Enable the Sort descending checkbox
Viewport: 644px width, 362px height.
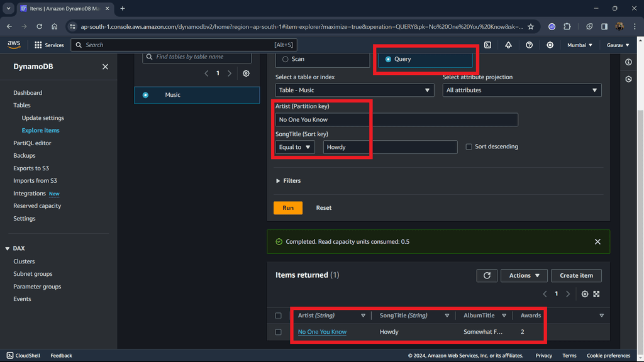pos(469,146)
